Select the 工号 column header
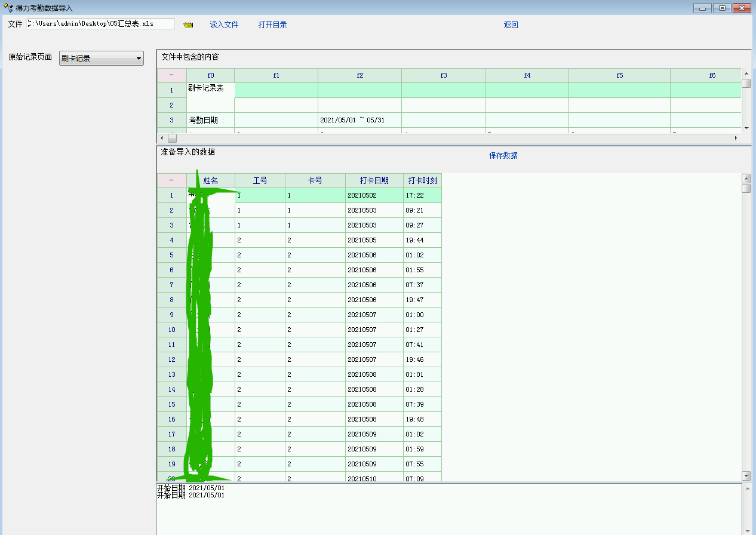The width and height of the screenshot is (756, 535). (260, 180)
